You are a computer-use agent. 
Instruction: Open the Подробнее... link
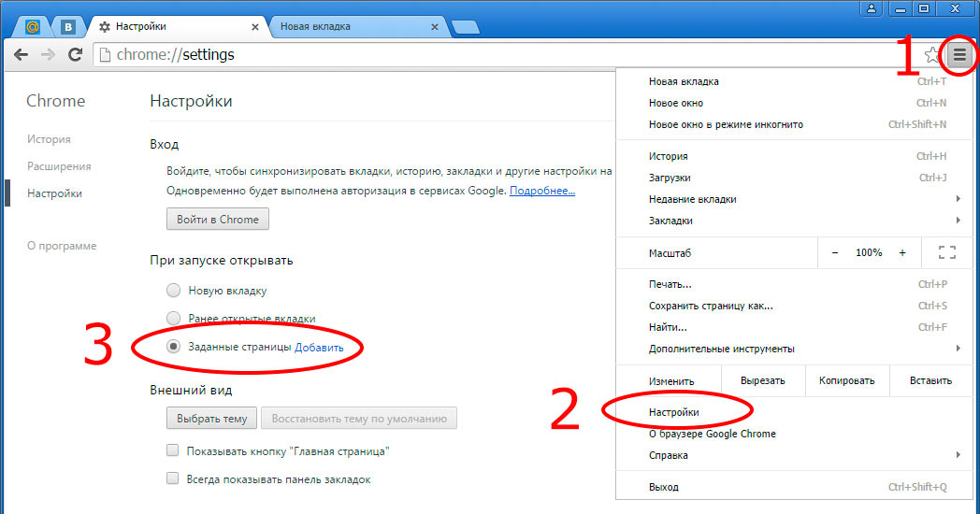[x=542, y=191]
